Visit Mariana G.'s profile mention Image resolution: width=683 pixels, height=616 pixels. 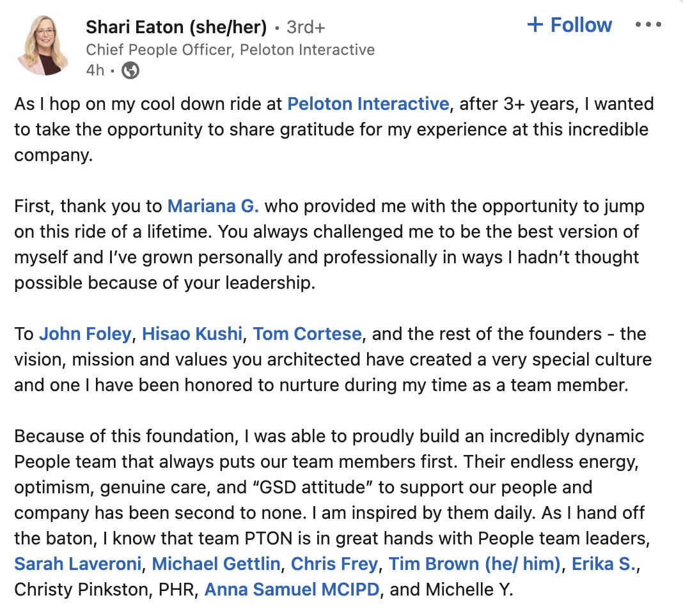click(x=213, y=206)
